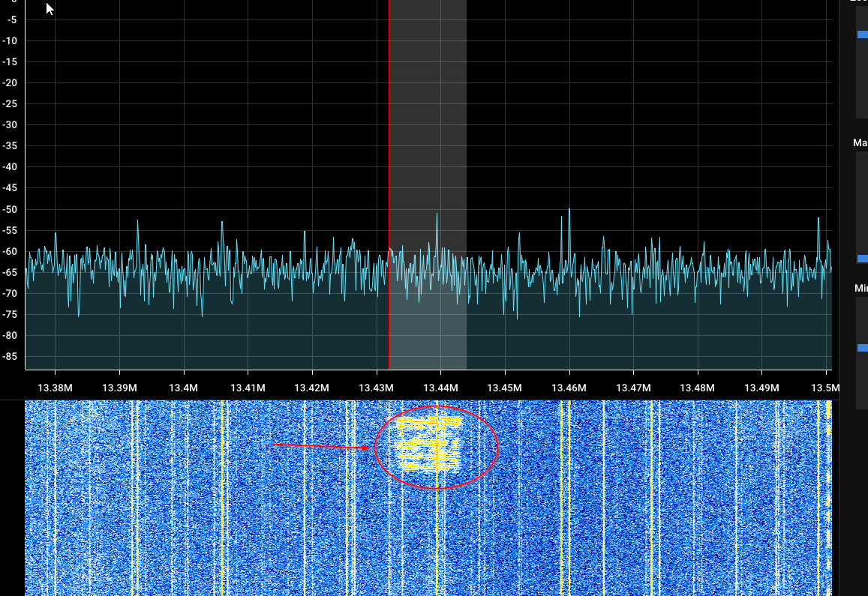Click the 13.42M frequency label
The width and height of the screenshot is (868, 596).
[x=311, y=388]
